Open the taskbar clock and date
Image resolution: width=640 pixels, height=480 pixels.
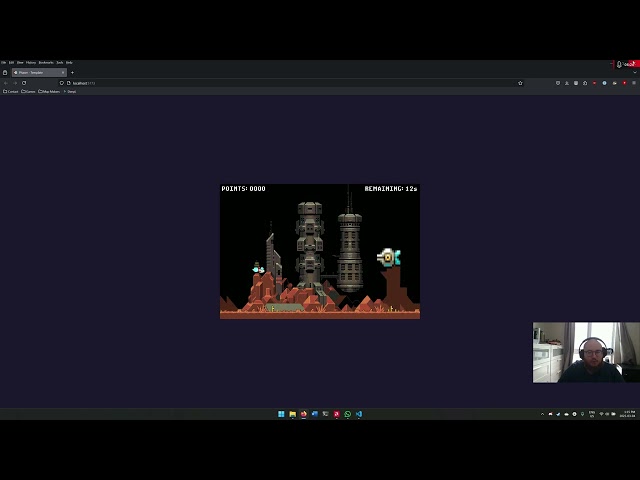tap(628, 414)
